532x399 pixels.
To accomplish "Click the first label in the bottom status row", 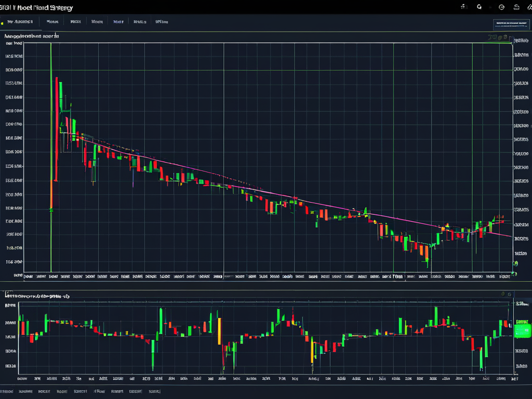I will [7, 391].
